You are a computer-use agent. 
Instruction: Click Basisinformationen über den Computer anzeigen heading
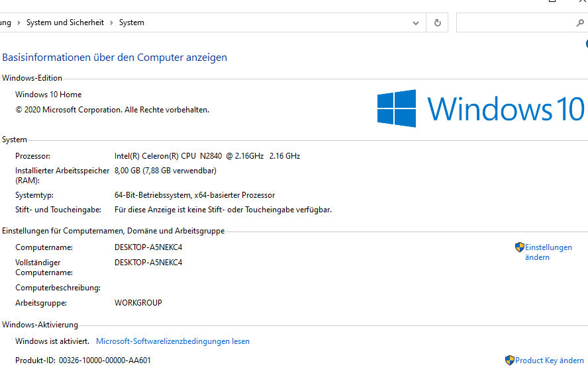[115, 58]
